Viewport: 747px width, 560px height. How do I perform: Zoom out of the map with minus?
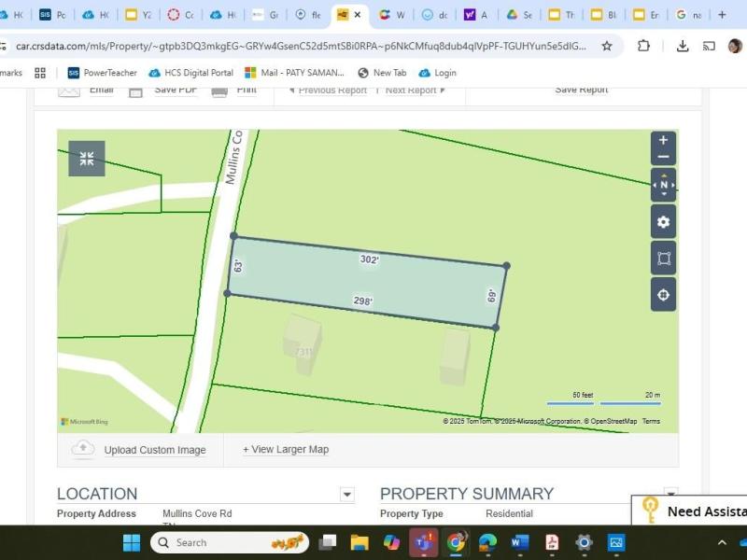pos(663,157)
